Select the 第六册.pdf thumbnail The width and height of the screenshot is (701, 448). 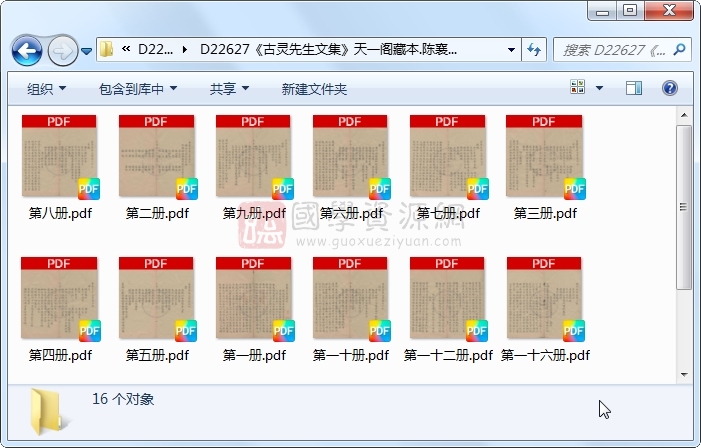(351, 156)
